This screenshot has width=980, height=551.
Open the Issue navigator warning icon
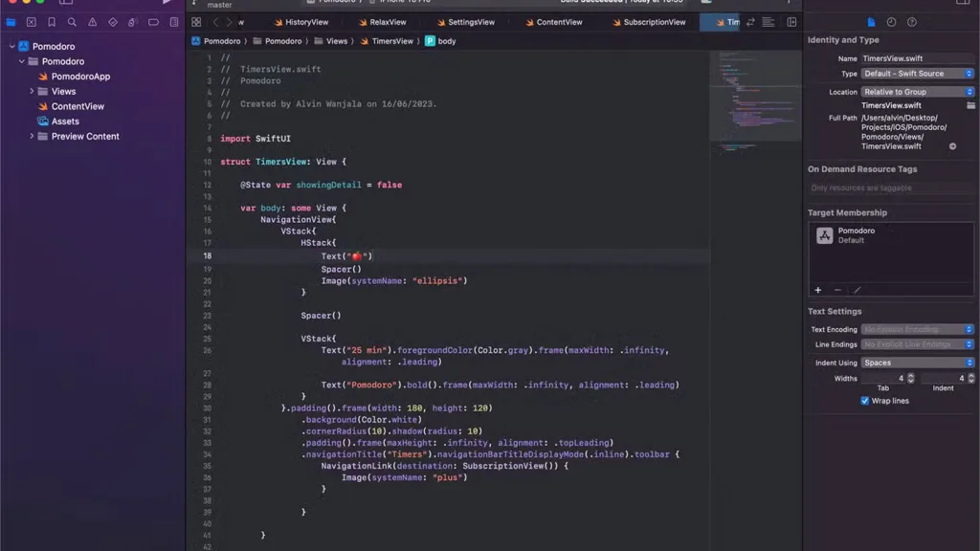point(93,22)
